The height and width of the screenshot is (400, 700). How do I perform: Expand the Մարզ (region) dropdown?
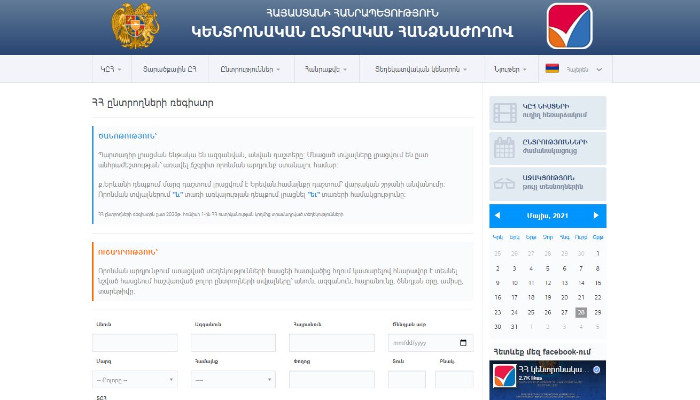tap(135, 380)
